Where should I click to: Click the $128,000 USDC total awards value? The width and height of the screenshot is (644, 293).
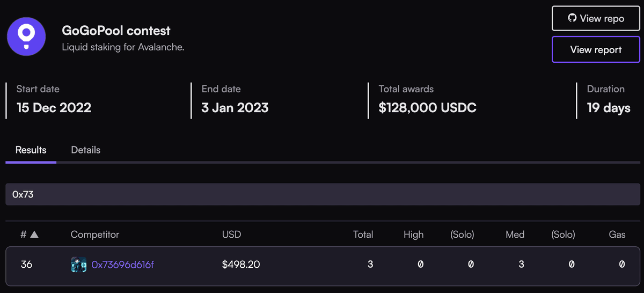pyautogui.click(x=427, y=108)
